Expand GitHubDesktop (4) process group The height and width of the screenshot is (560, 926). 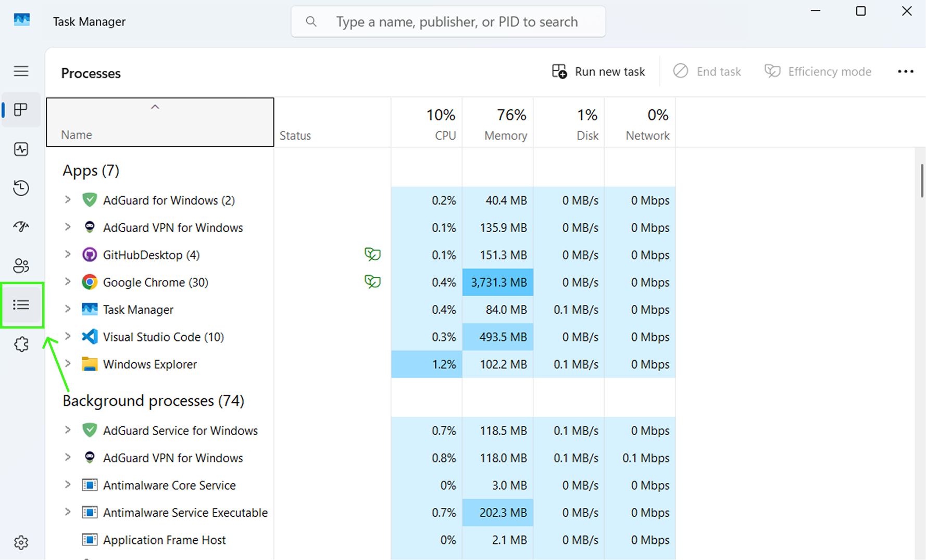coord(68,254)
